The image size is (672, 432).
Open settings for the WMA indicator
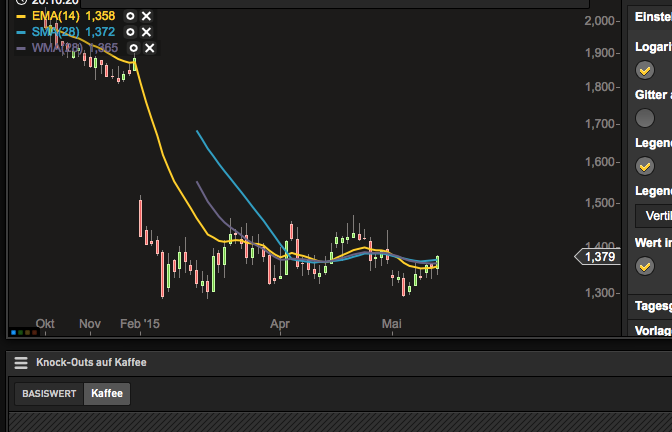(x=133, y=48)
